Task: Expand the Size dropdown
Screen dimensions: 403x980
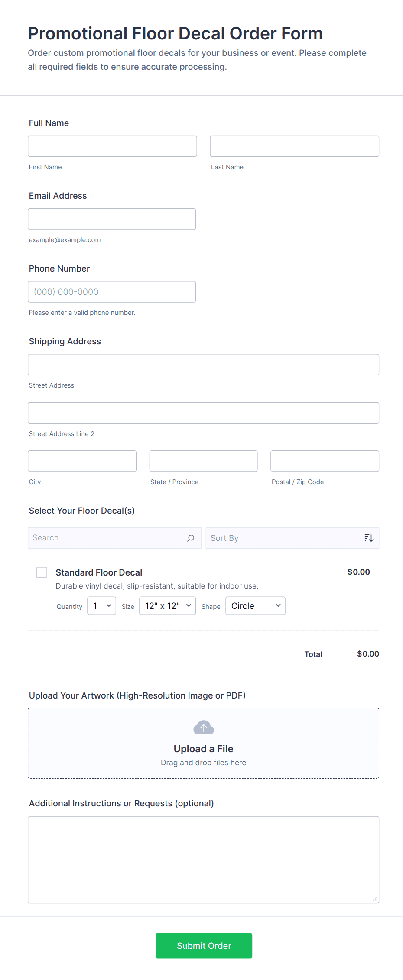Action: click(167, 606)
